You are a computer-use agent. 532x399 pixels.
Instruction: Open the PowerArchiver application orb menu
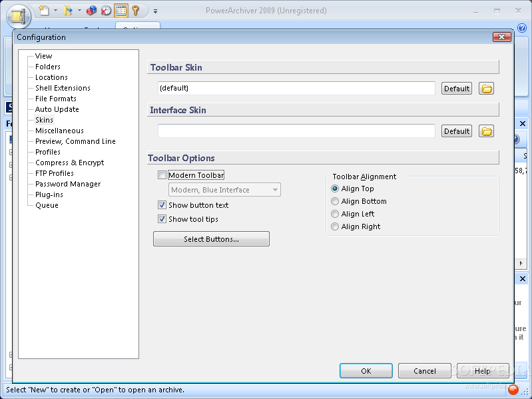point(19,15)
